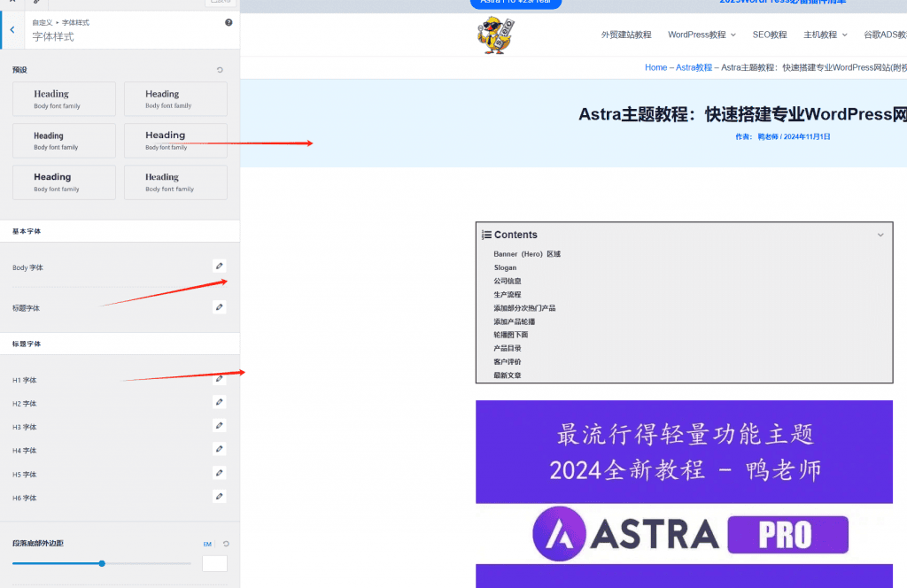Viewport: 907px width, 588px height.
Task: Click the paragraph margin value input box
Action: (214, 564)
